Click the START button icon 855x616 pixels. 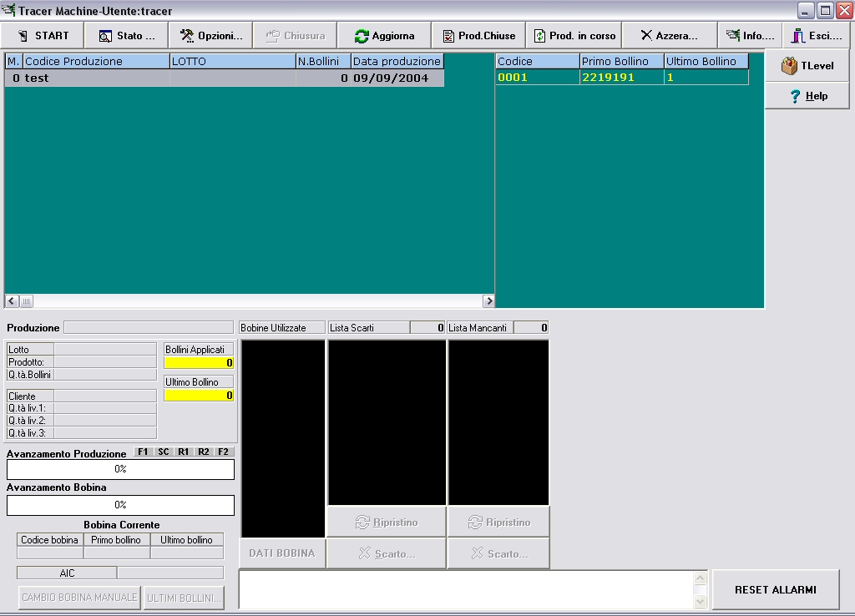click(23, 36)
